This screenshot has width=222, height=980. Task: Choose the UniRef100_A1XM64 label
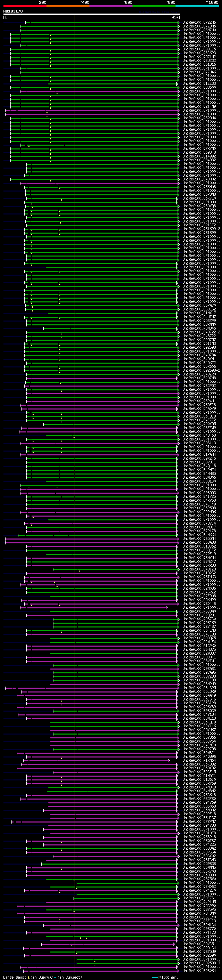[x=199, y=761]
